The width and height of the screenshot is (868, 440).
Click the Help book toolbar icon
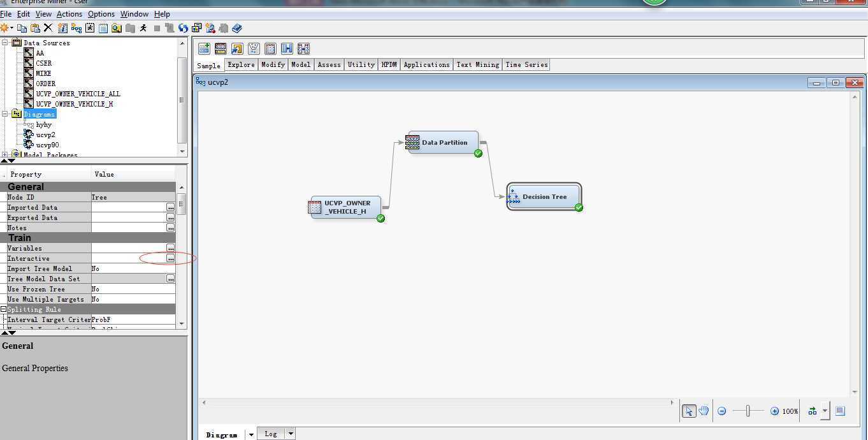pyautogui.click(x=237, y=28)
